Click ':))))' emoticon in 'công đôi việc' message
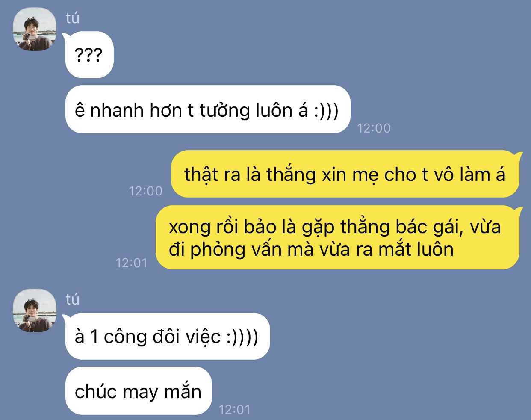The width and height of the screenshot is (531, 420). point(242,337)
